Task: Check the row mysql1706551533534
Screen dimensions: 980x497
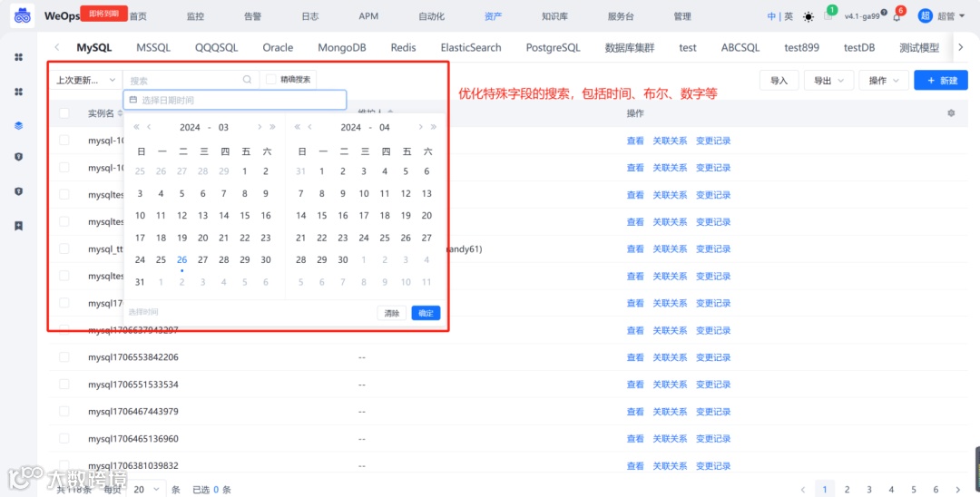Action: [64, 384]
